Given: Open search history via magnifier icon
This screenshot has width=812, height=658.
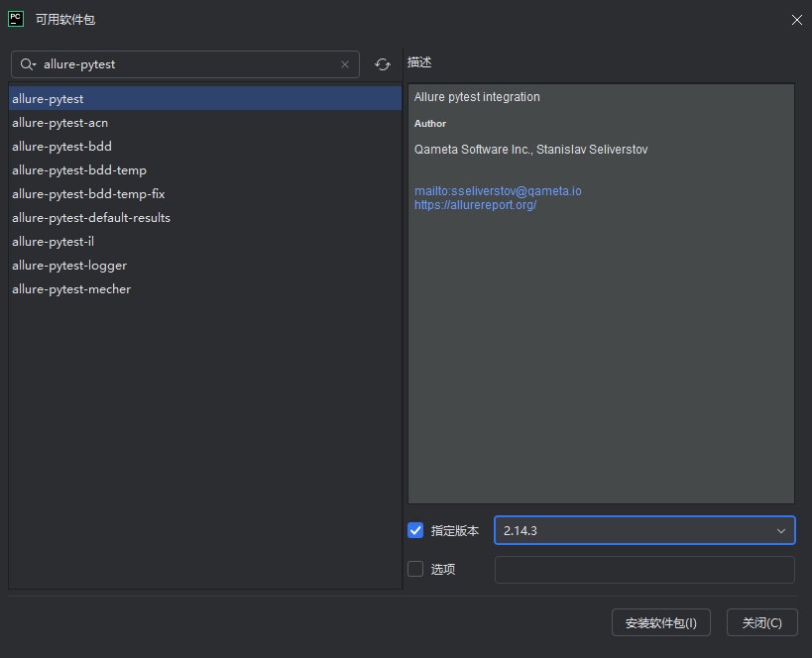Looking at the screenshot, I should (x=28, y=64).
